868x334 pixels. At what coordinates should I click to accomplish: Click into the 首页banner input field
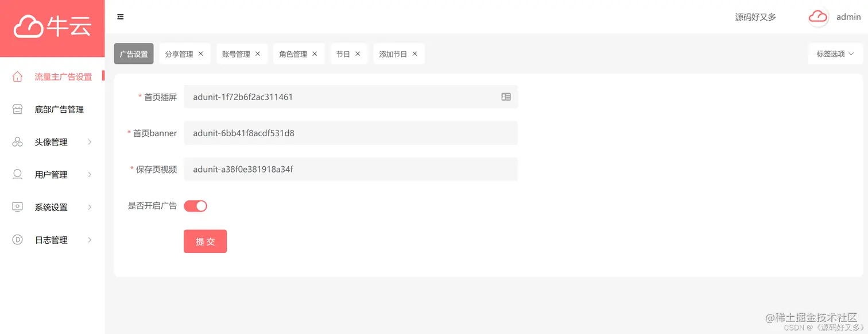point(351,133)
